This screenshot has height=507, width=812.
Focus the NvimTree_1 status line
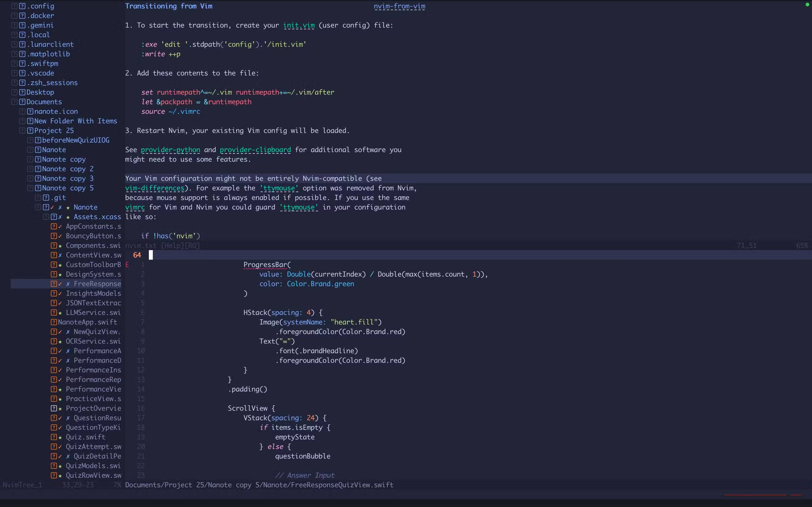pyautogui.click(x=22, y=485)
